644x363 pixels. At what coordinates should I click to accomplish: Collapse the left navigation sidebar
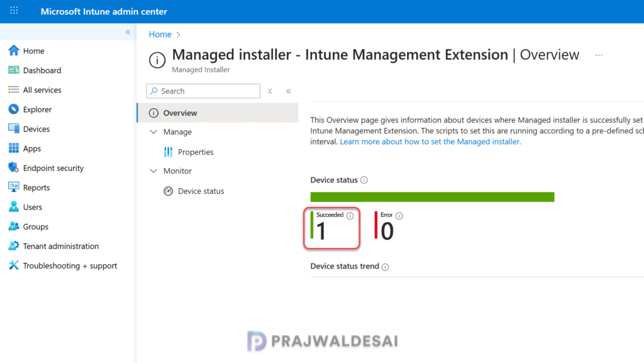(128, 32)
